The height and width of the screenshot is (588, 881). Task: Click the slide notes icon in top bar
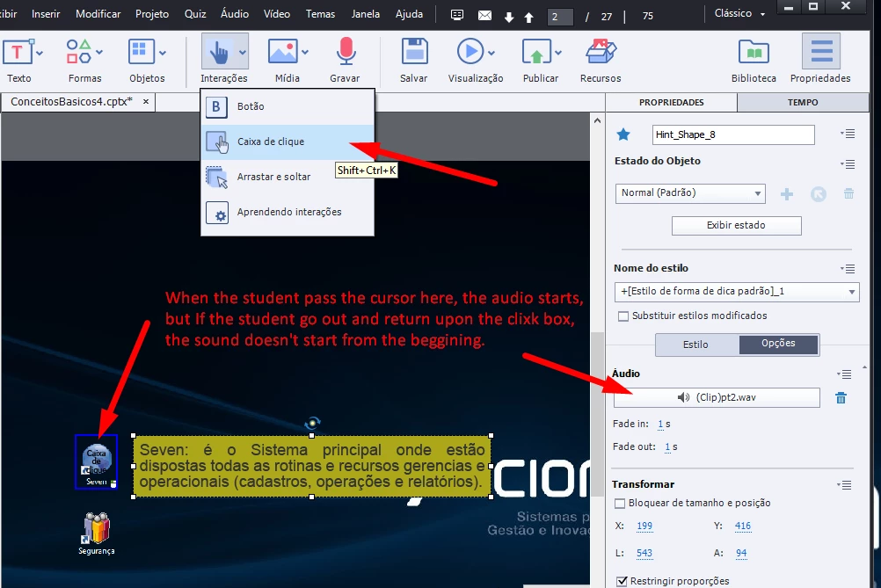457,16
